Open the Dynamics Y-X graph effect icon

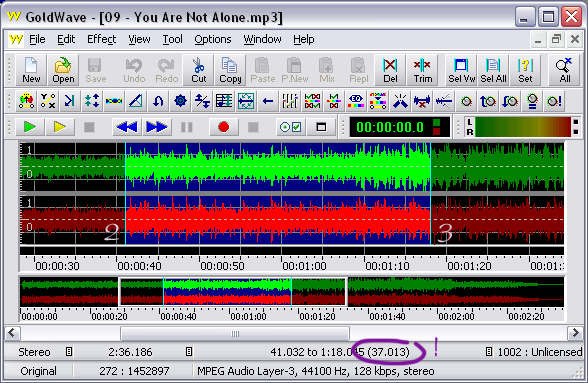tap(48, 101)
